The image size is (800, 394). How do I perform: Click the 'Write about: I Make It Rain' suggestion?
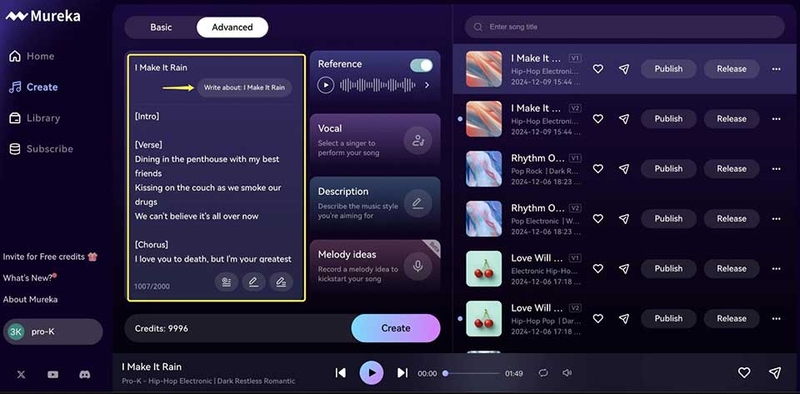[x=244, y=87]
